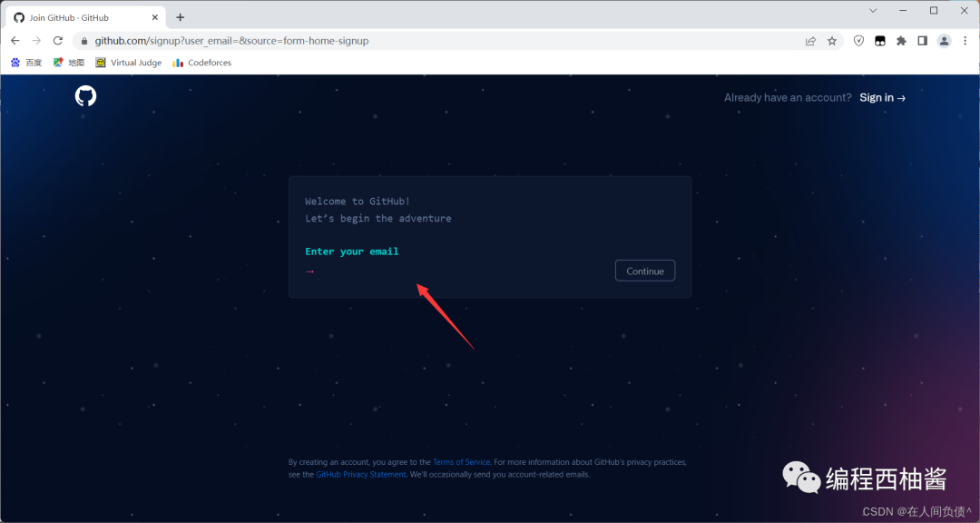
Task: Click 'Let's begin the adventure' text
Action: (x=378, y=218)
